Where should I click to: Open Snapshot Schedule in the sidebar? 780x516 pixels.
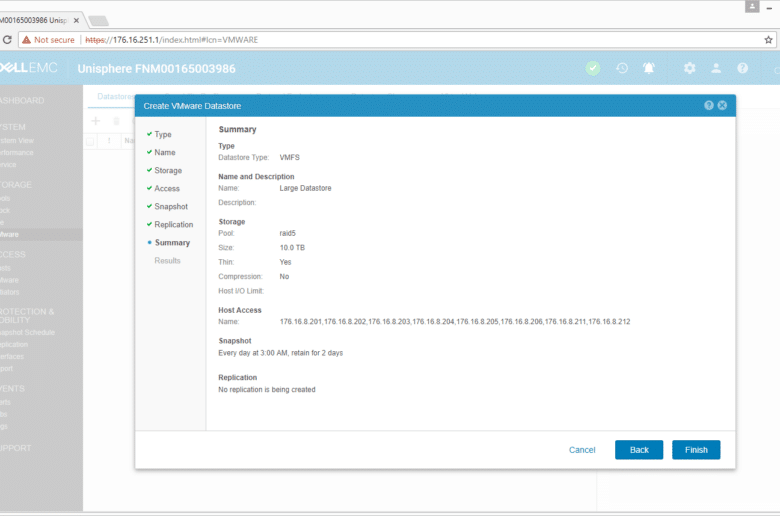(x=27, y=332)
